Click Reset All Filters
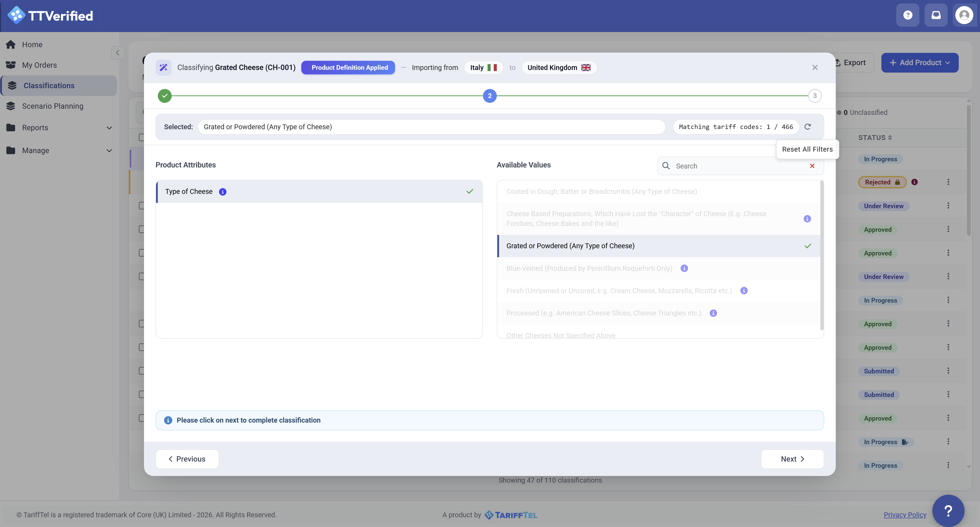 point(807,149)
